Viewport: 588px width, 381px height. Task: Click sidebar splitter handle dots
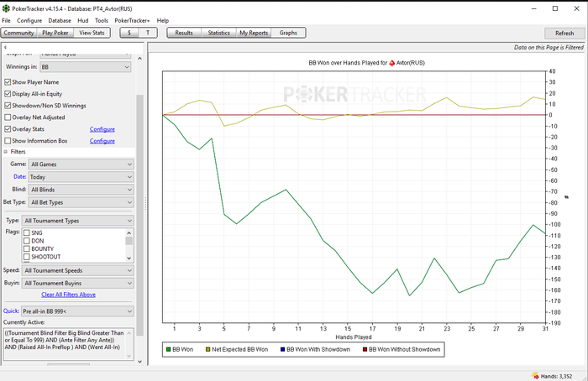pos(145,204)
